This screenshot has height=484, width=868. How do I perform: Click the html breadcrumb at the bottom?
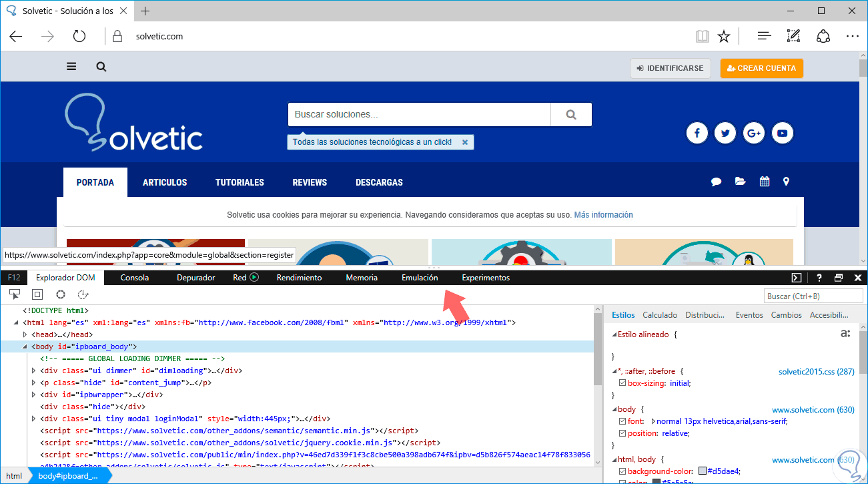pyautogui.click(x=15, y=476)
